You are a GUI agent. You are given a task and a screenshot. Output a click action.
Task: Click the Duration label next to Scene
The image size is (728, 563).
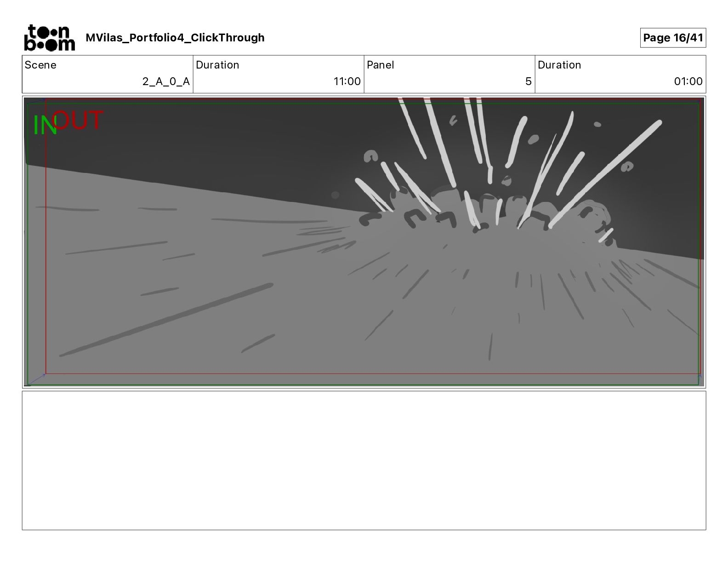tap(217, 65)
